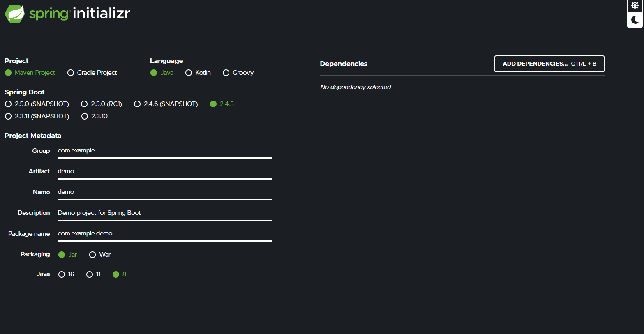The height and width of the screenshot is (334, 644).
Task: Set packaging to Jar
Action: (68, 255)
